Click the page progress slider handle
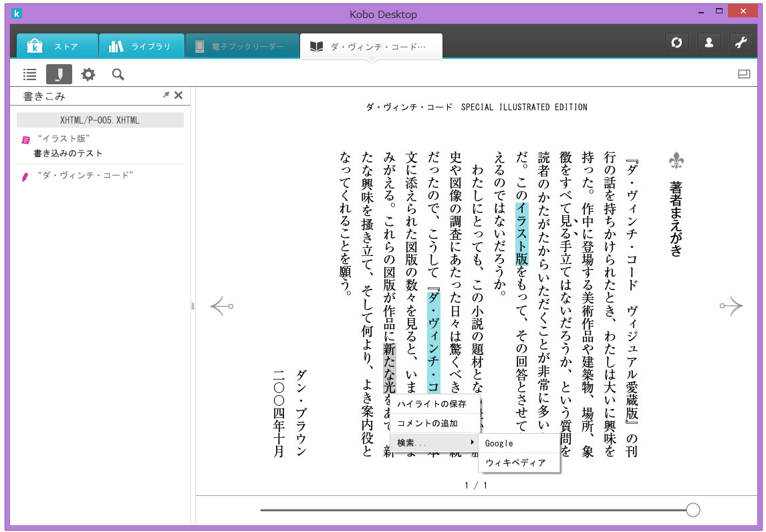This screenshot has height=532, width=766. point(692,510)
